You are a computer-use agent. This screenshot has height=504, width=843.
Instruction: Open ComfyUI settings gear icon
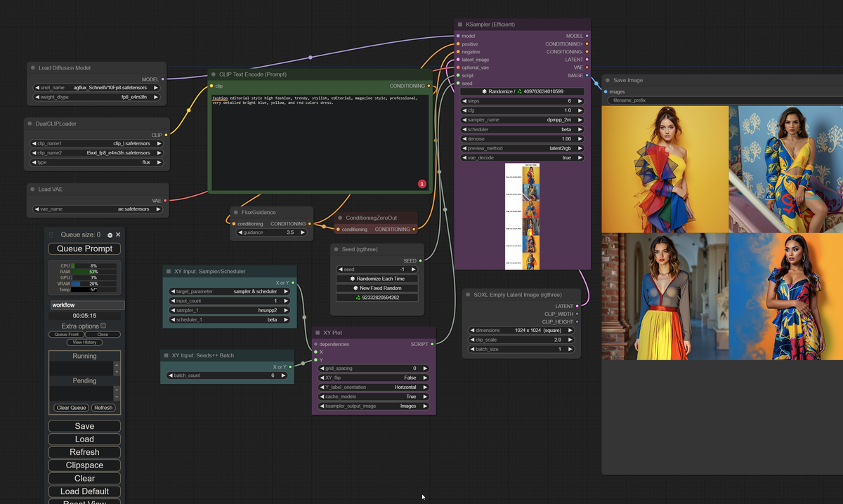tap(110, 235)
